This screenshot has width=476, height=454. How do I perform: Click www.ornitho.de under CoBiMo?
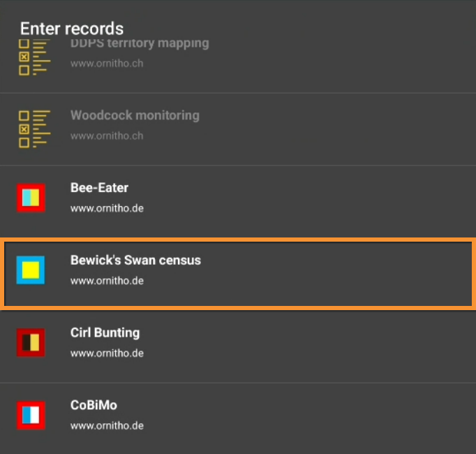pyautogui.click(x=107, y=425)
